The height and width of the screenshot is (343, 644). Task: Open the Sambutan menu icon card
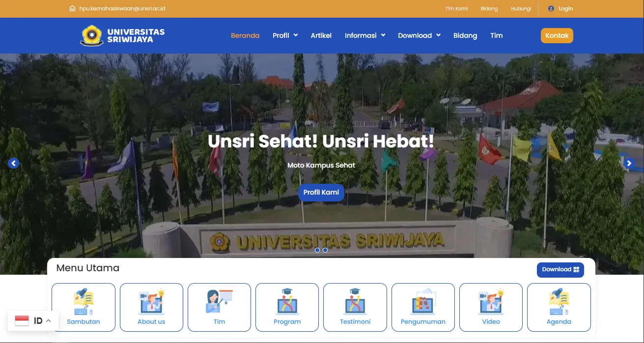[x=84, y=307]
